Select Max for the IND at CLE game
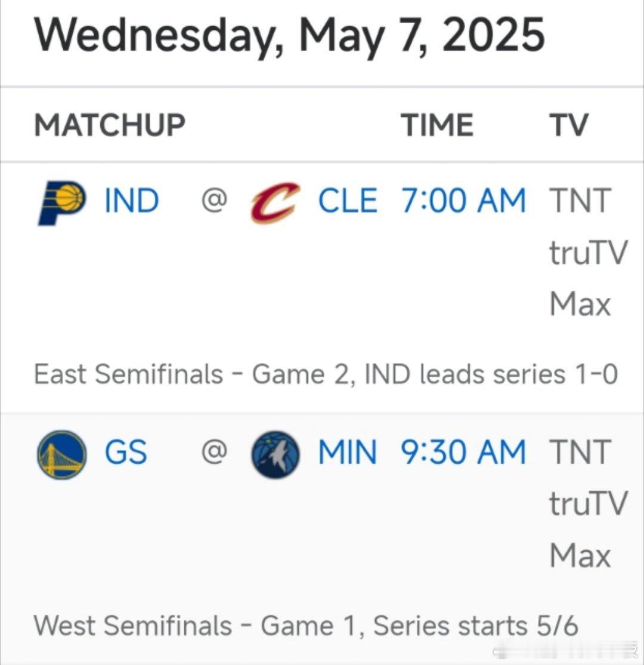Image resolution: width=644 pixels, height=665 pixels. (x=580, y=304)
